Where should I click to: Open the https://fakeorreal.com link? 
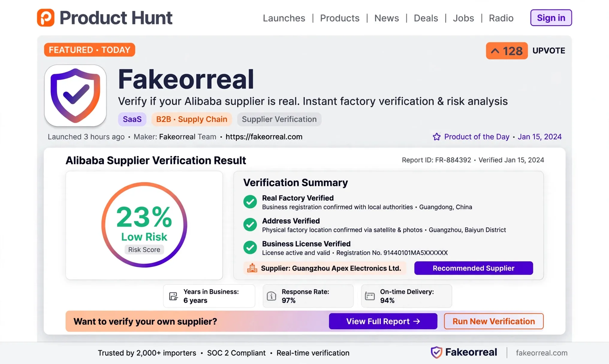264,137
